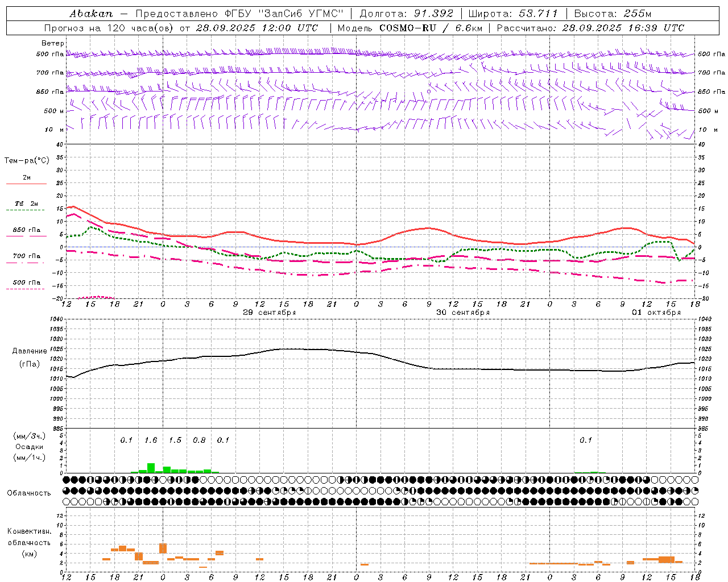Click the 'Модель COSMO-RU / 6.6км' label
The image size is (728, 582).
coord(410,28)
